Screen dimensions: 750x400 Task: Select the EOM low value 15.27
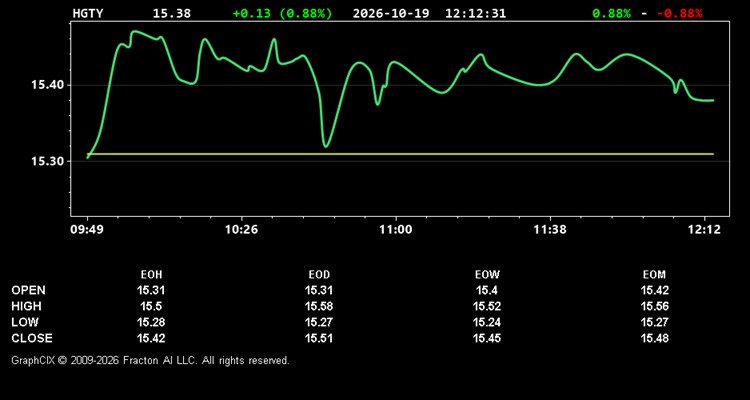coord(654,322)
